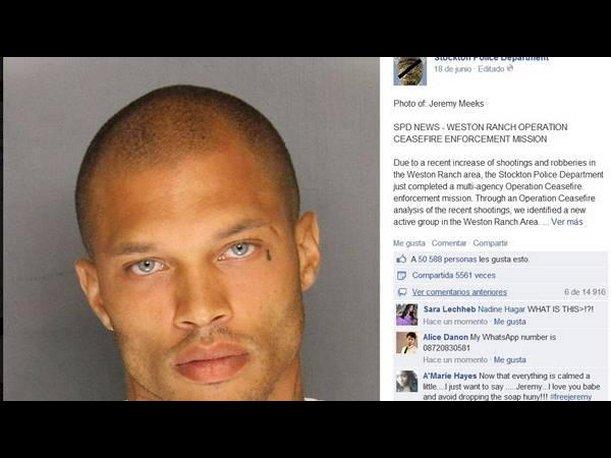This screenshot has height=458, width=611.
Task: Like Alice Danon's comment with Me gusta
Action: tap(510, 360)
